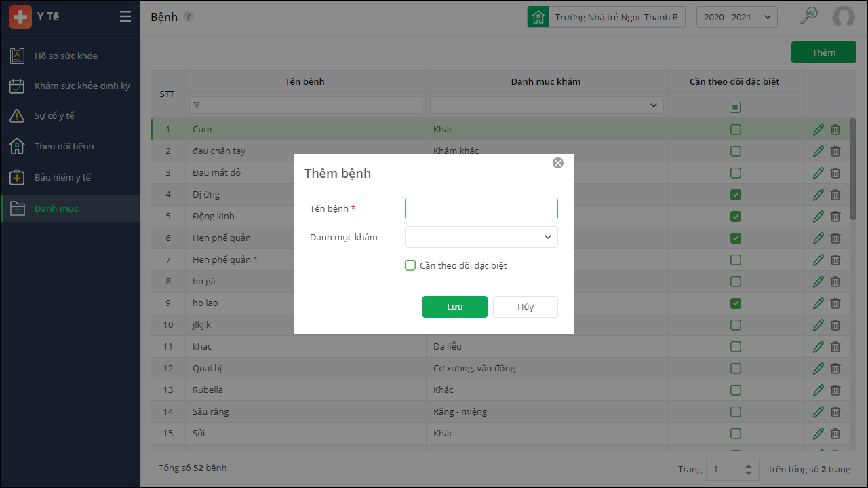Viewport: 868px width, 488px height.
Task: Focus the Tên bệnh input field
Action: tap(481, 208)
